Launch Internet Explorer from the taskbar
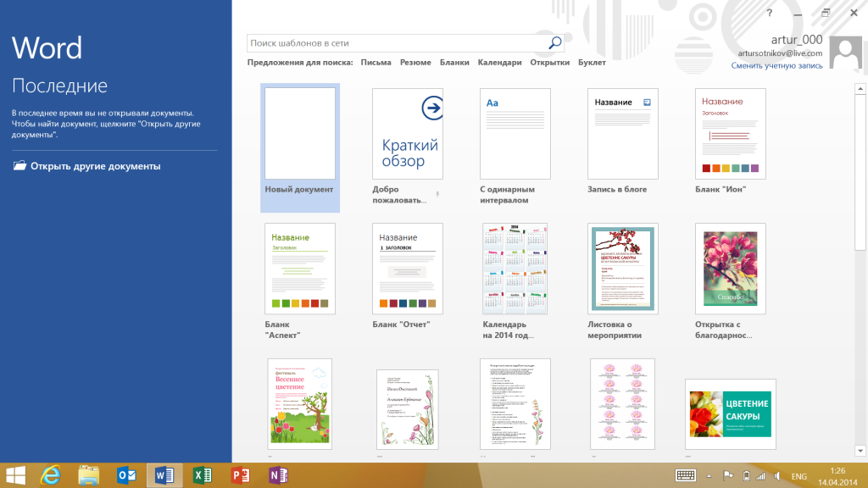 click(x=52, y=475)
